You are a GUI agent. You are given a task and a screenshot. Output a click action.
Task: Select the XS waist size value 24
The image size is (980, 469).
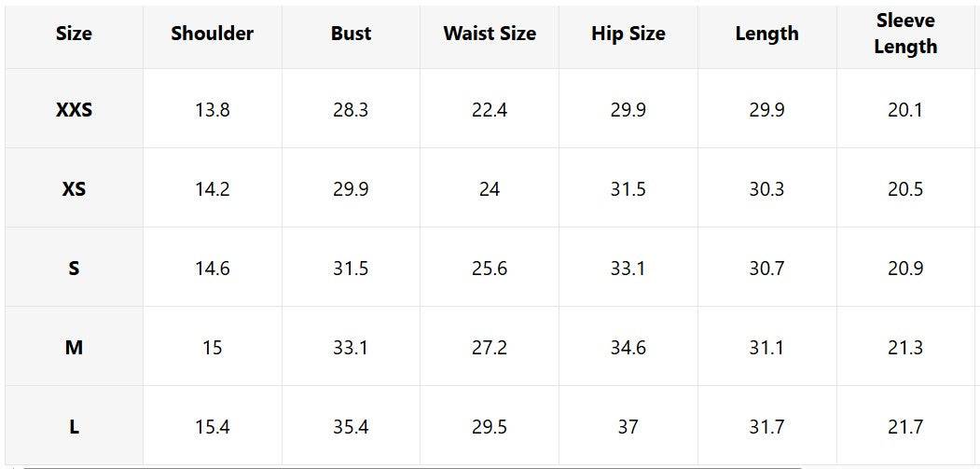click(x=490, y=189)
